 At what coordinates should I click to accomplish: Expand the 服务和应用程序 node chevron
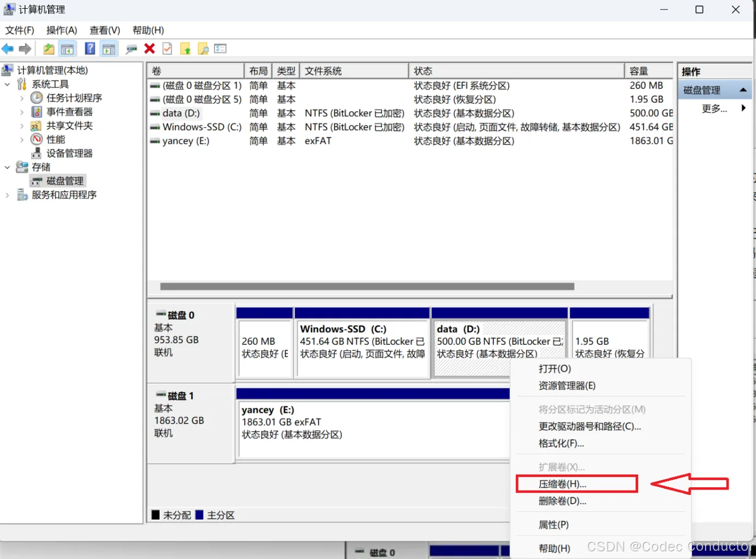pyautogui.click(x=7, y=195)
